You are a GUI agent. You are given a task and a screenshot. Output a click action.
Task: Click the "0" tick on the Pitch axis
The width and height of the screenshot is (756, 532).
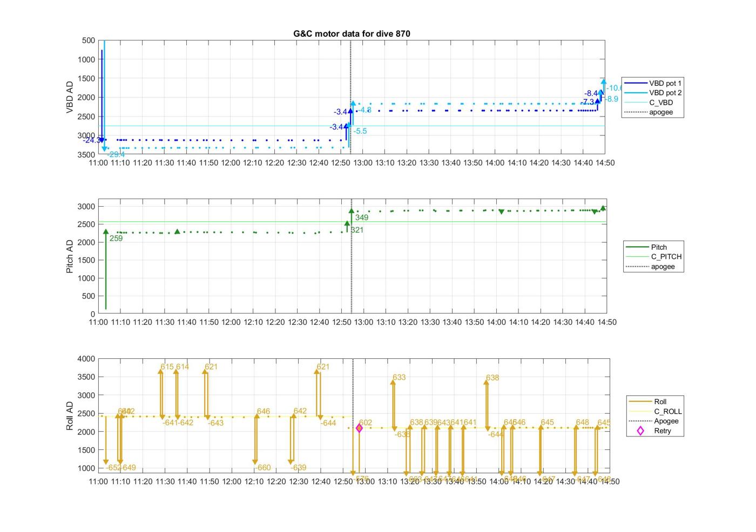tap(93, 314)
